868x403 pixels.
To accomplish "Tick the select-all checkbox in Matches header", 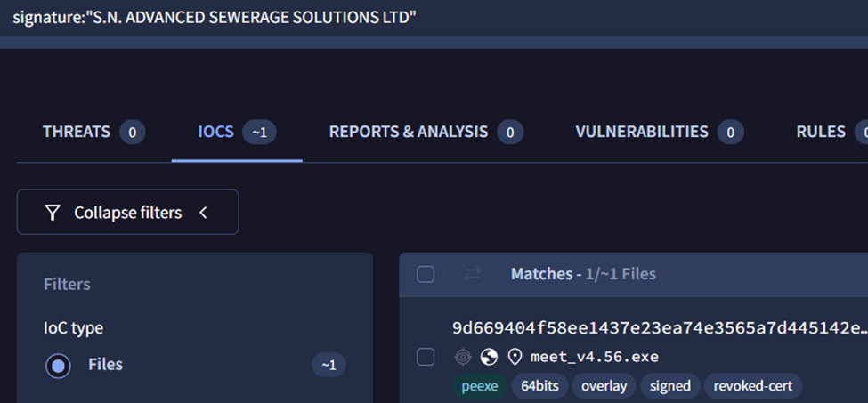I will point(426,274).
